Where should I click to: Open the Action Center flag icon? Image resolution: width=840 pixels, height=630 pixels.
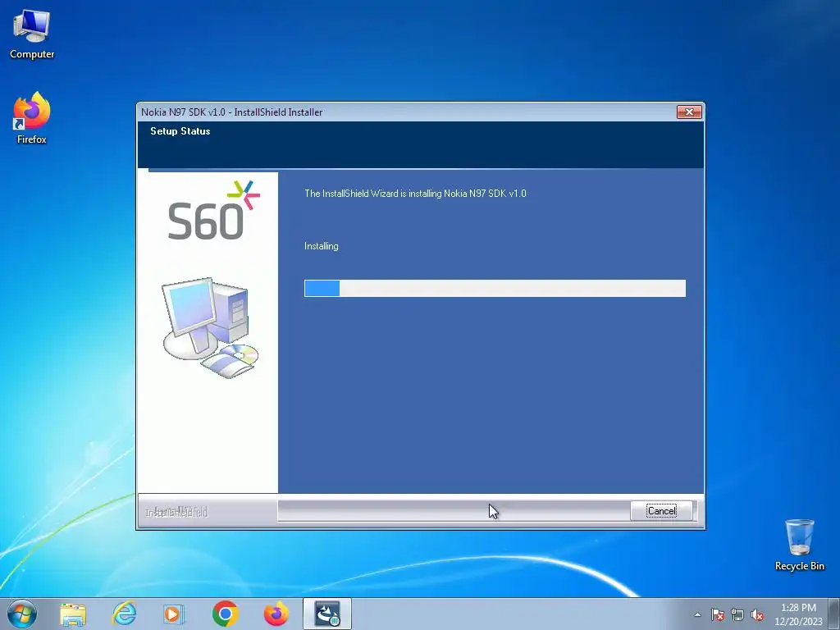[717, 614]
